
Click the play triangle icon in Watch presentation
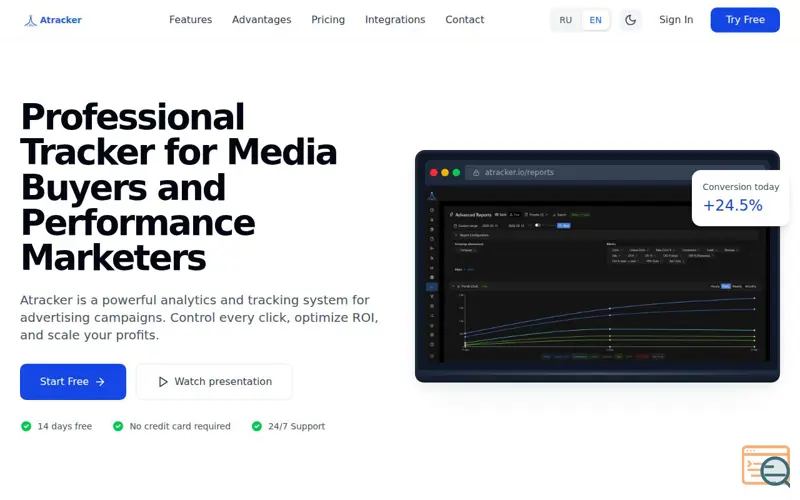coord(163,382)
